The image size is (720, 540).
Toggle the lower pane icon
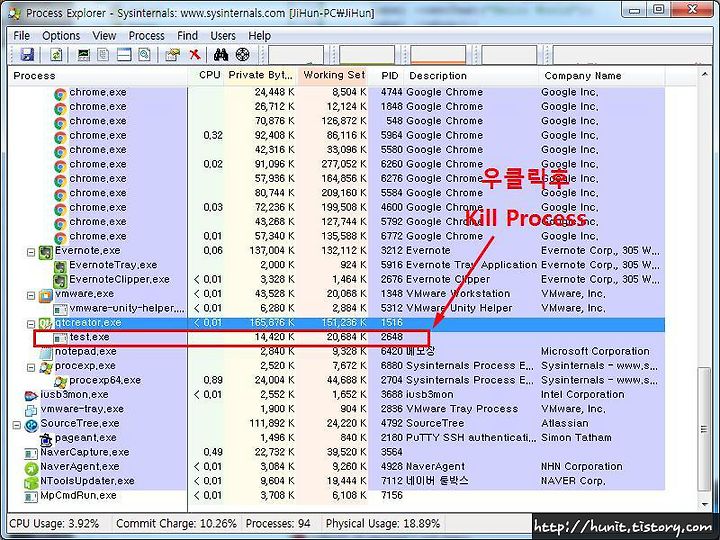click(124, 55)
